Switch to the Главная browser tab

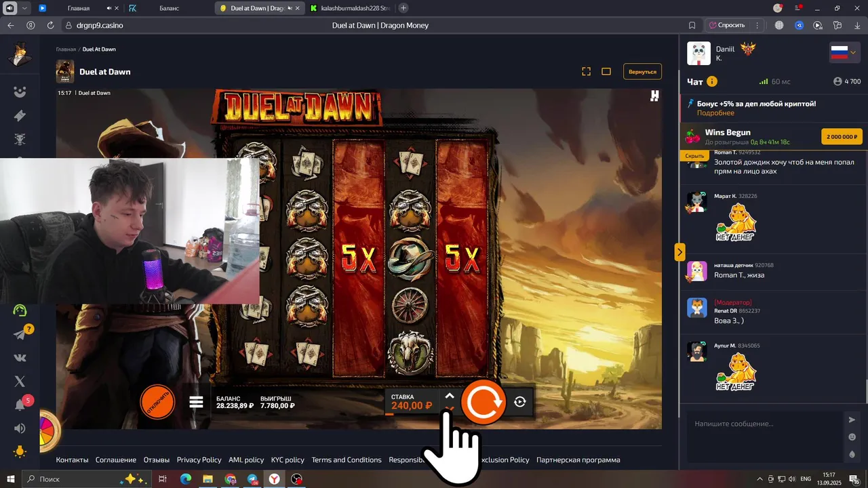[x=79, y=8]
